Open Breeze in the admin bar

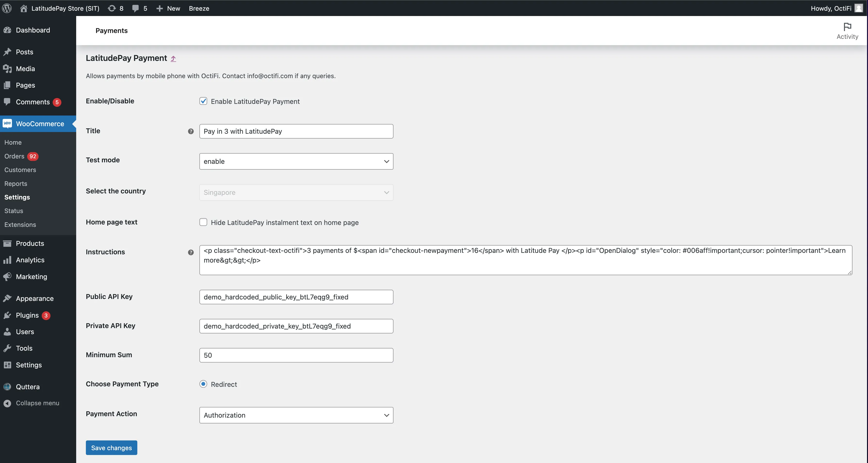tap(199, 8)
